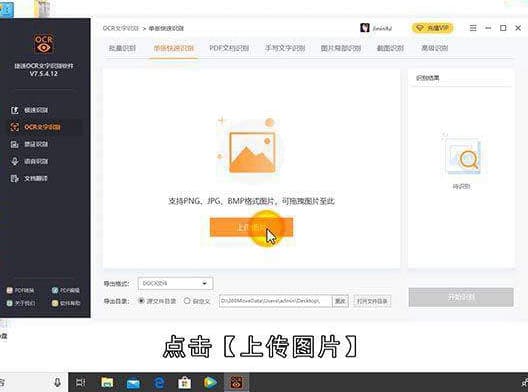Click the yellow 充值VIP button
Image resolution: width=528 pixels, height=392 pixels.
pyautogui.click(x=432, y=28)
